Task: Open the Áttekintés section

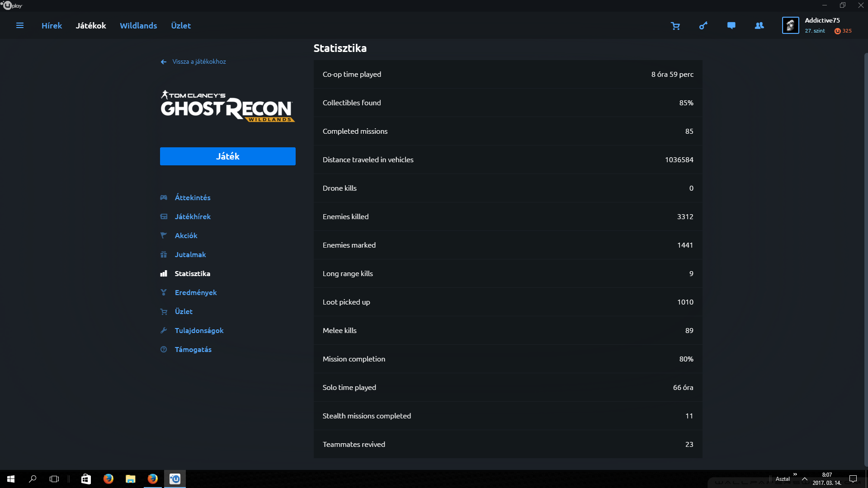Action: 193,197
